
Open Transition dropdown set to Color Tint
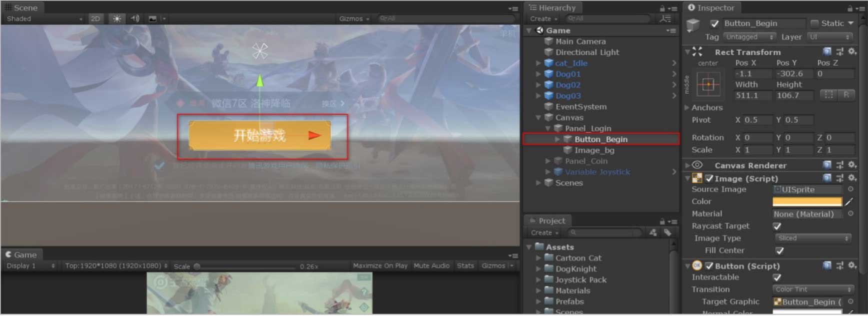[812, 289]
